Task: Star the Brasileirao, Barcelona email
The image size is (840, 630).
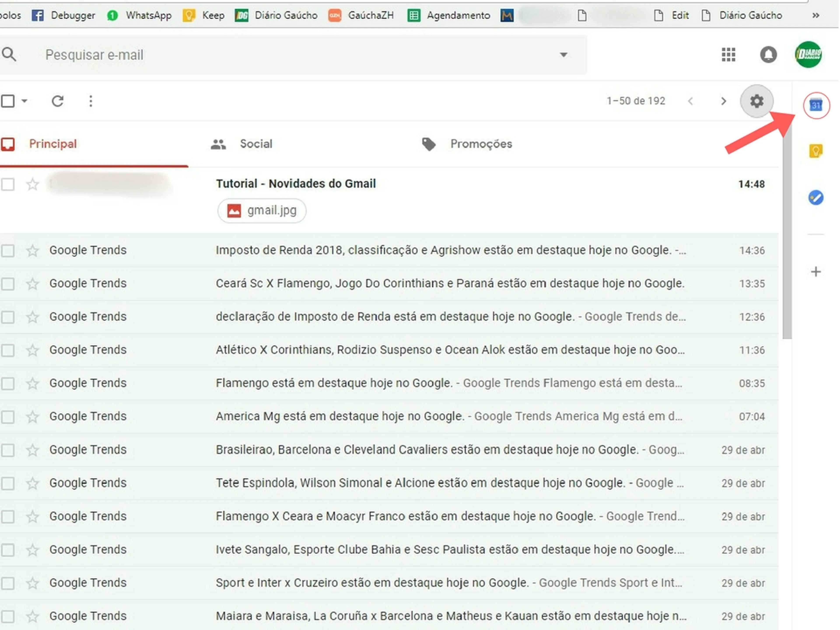Action: 32,450
